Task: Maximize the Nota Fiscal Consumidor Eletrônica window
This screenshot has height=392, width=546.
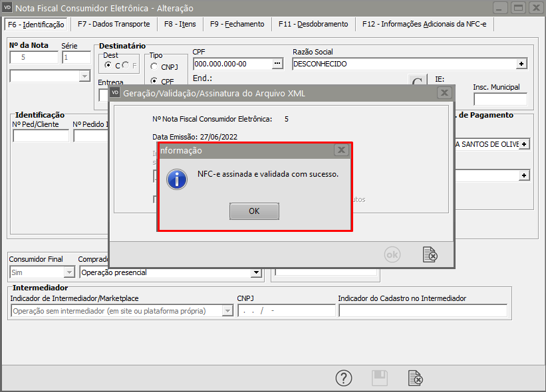Action: point(518,8)
